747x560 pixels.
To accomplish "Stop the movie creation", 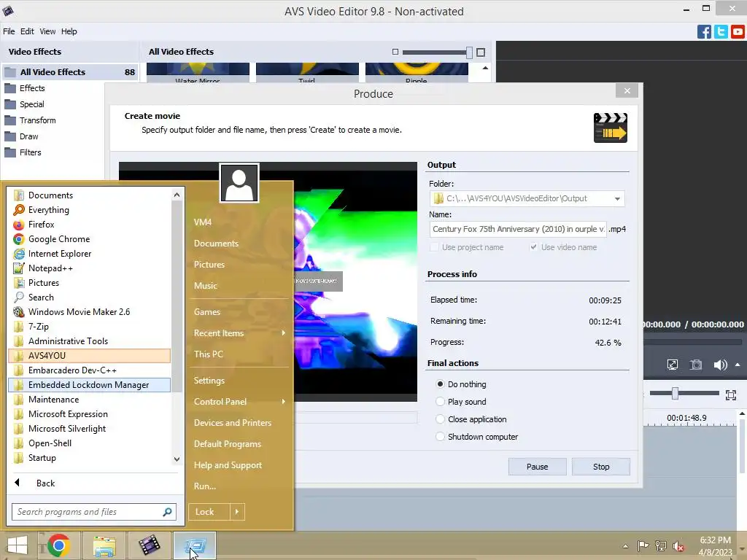I will tap(601, 467).
